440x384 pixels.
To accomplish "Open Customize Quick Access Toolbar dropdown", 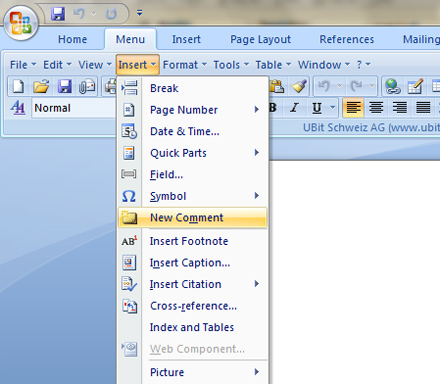I will [140, 13].
